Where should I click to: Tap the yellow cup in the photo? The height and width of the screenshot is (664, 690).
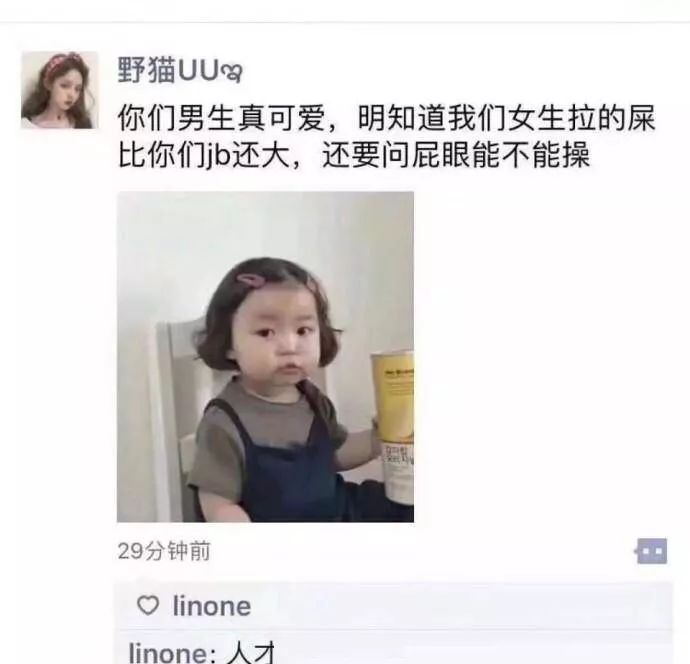pos(393,426)
